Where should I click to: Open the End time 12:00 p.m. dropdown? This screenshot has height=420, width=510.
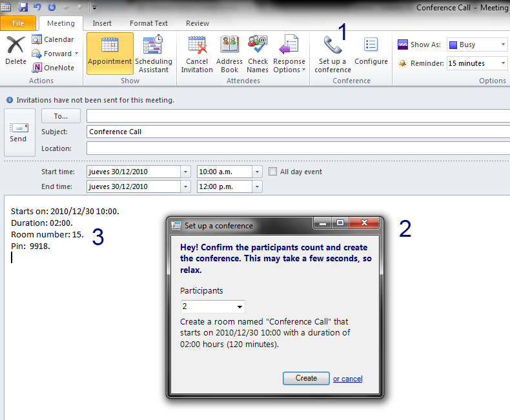click(257, 186)
